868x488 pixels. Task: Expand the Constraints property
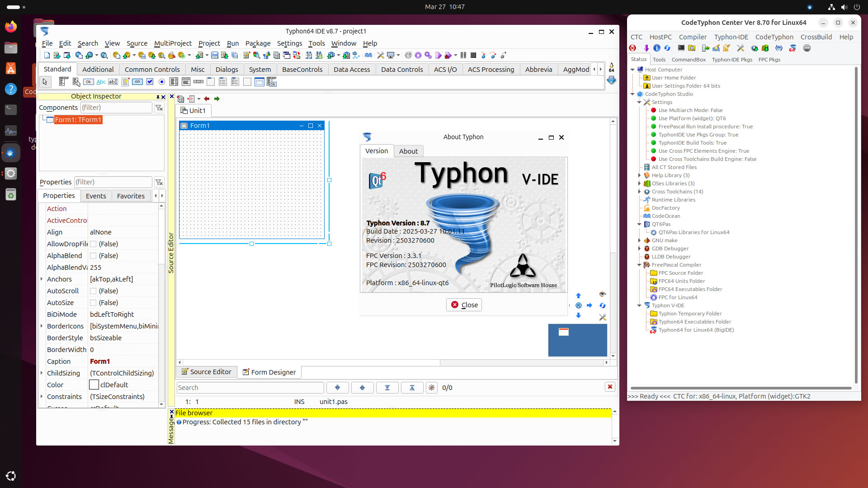[x=42, y=397]
